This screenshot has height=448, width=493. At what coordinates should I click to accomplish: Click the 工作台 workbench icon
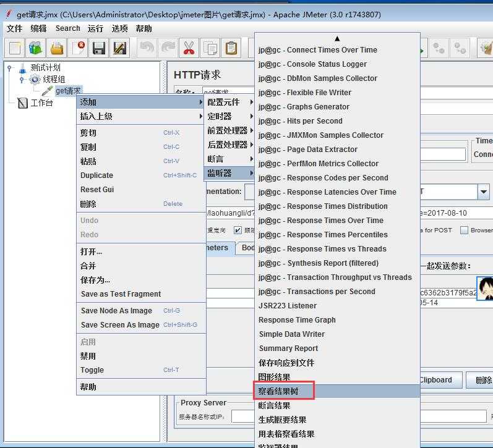[22, 103]
